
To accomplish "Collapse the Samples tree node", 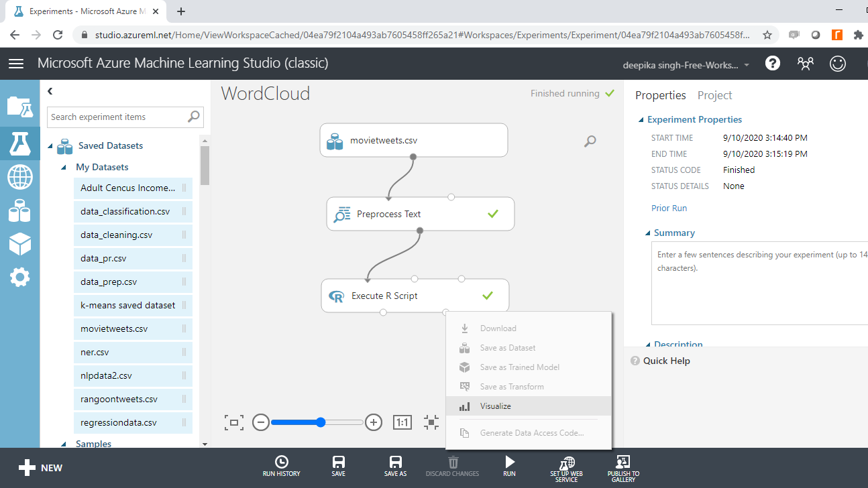I will 64,444.
